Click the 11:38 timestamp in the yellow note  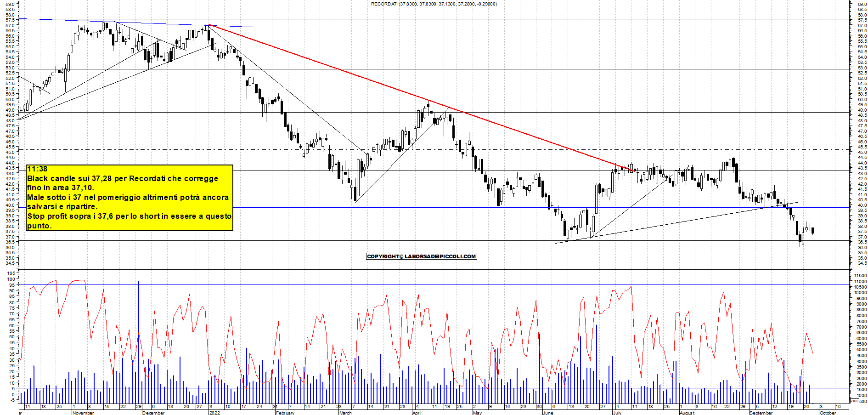[37, 169]
